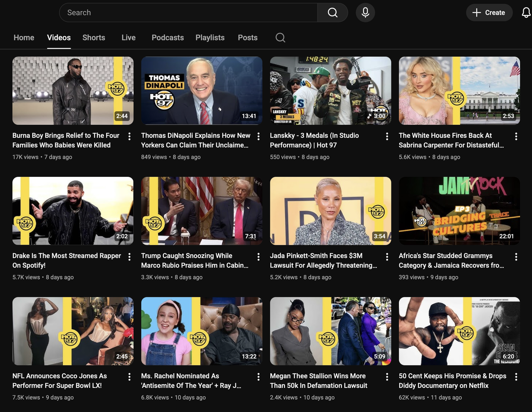Open options menu for Burna Boy video
The image size is (532, 412).
(x=129, y=136)
